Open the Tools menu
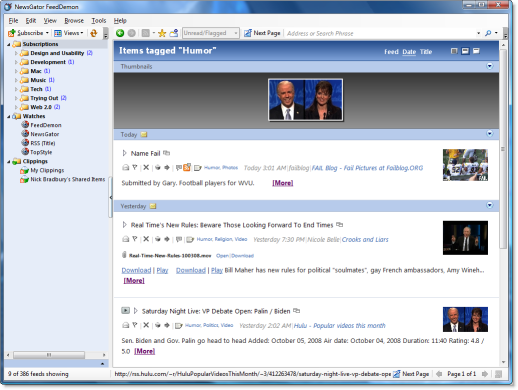 99,21
